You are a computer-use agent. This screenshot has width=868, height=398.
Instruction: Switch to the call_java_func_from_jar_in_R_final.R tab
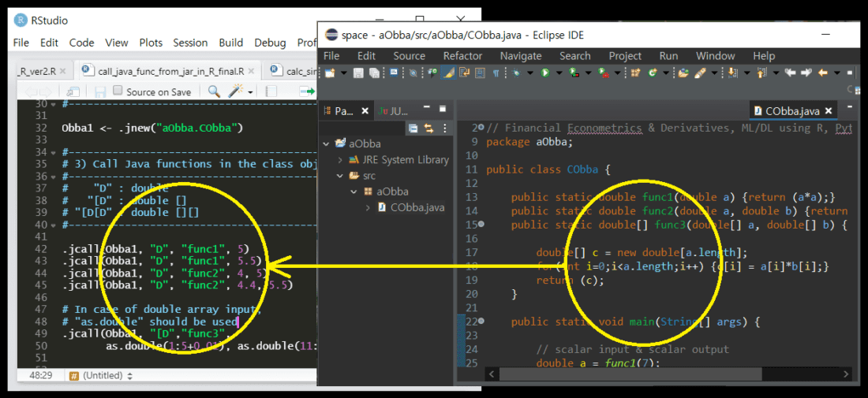click(170, 71)
